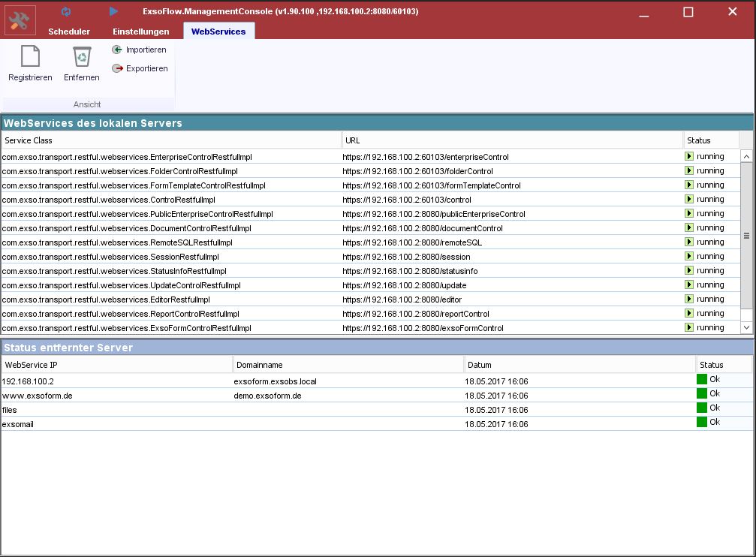The height and width of the screenshot is (557, 756).
Task: Select the PublicEnterpriseControlRestfulImpl service class
Action: (x=137, y=214)
